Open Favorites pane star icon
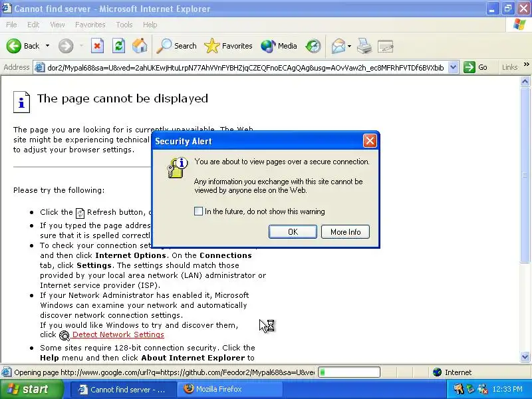Screen dimensions: 532x399 211,46
